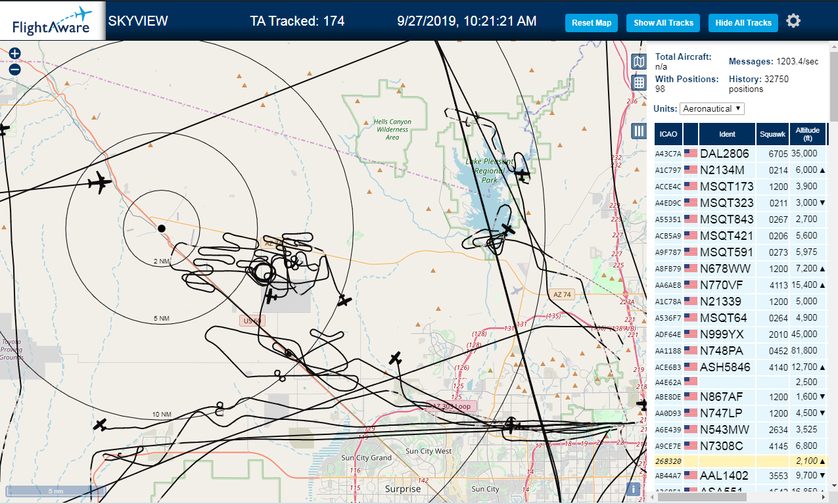Open the Units Aeronautical dropdown
Screen dimensions: 838x504
point(712,108)
